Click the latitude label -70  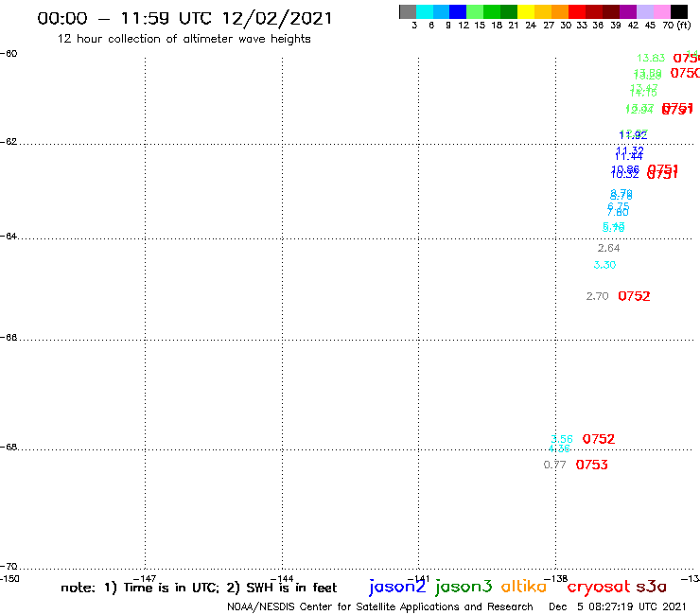click(9, 567)
